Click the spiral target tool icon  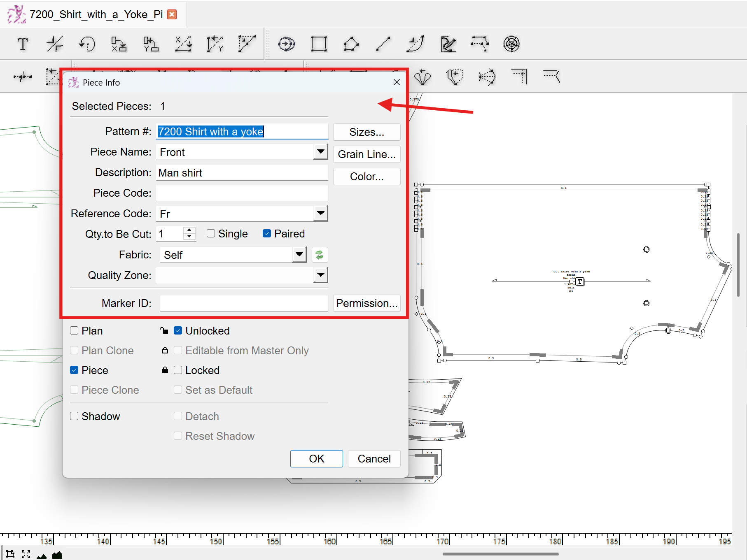point(511,44)
